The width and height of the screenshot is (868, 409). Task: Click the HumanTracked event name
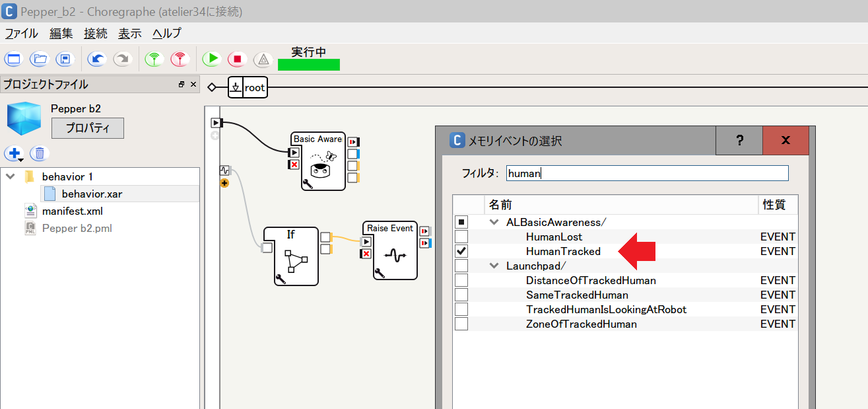(x=563, y=251)
